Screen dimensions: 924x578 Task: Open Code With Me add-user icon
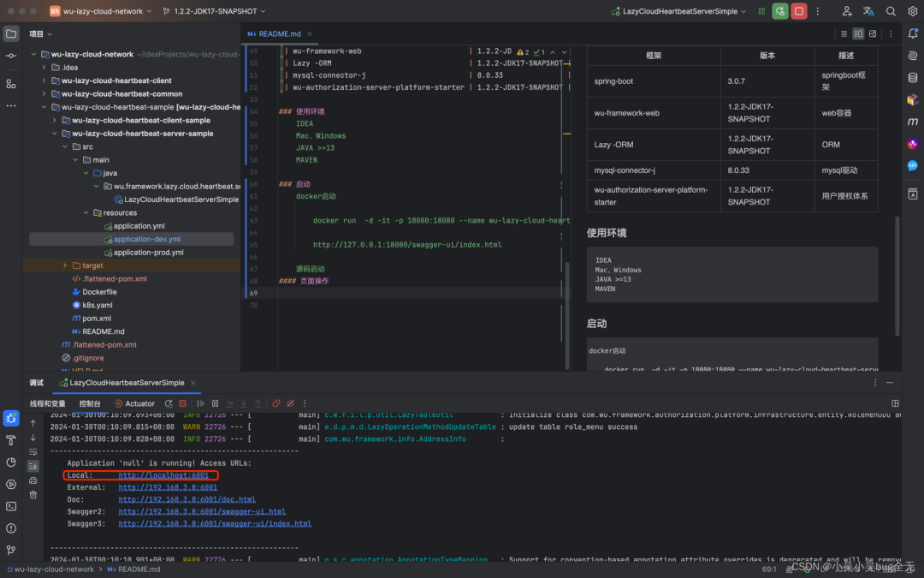(x=847, y=11)
